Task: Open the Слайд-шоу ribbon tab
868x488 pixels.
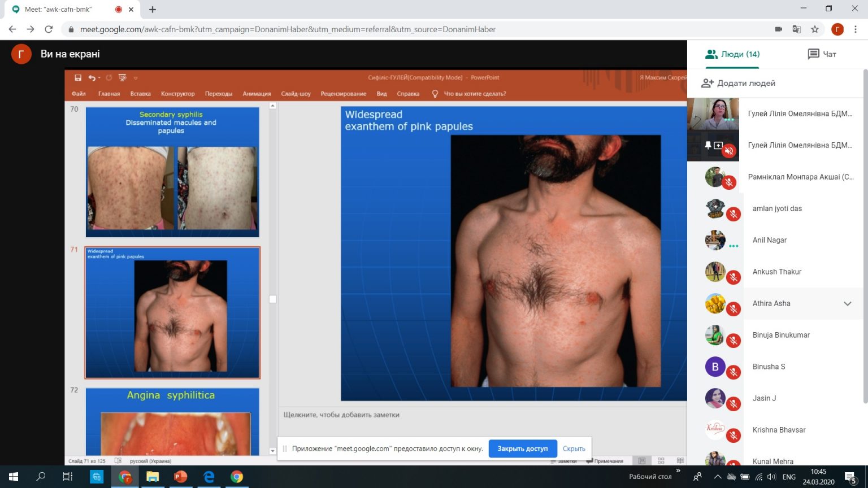Action: (296, 94)
